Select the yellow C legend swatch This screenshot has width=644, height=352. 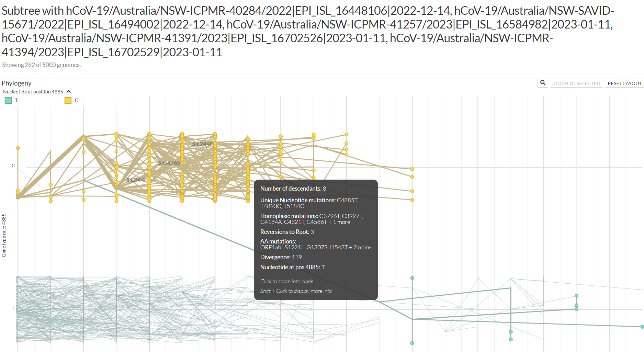point(68,100)
